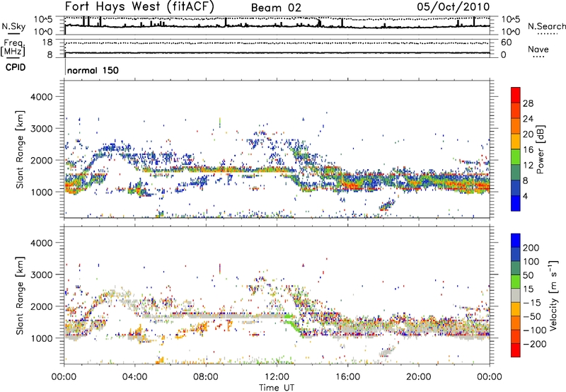Click the '16:00' time axis label
Viewport: 566px width, 392px height.
[x=347, y=377]
